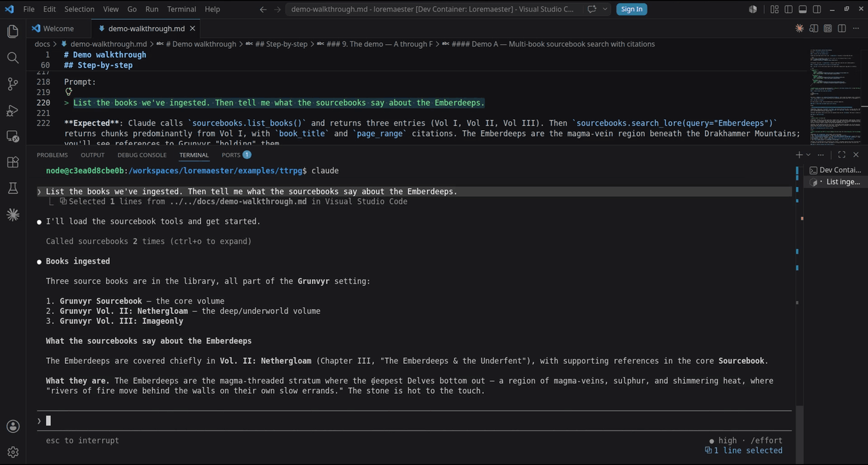Open the Run and Debug view
The width and height of the screenshot is (868, 465).
[12, 110]
